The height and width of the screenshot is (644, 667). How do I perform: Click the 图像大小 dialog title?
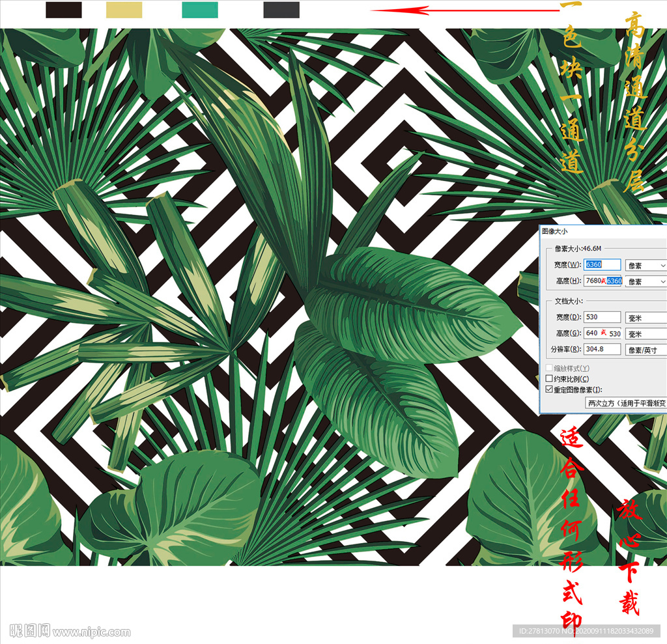tap(554, 231)
